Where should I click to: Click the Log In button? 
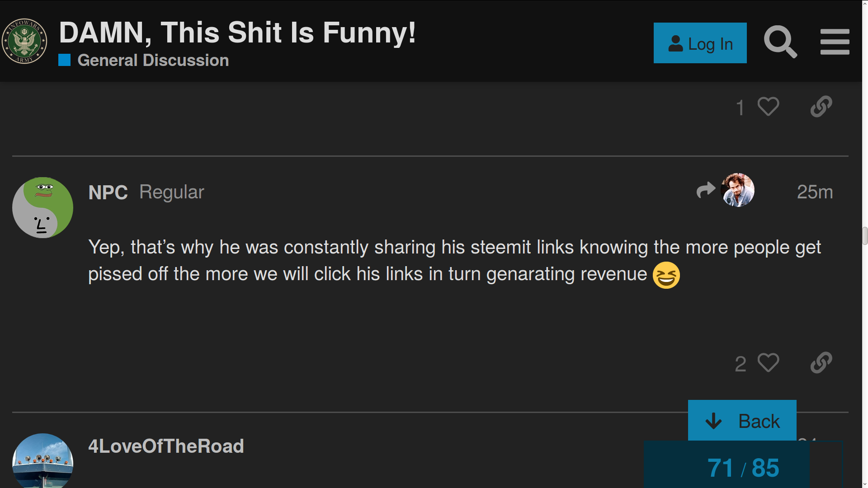click(700, 43)
